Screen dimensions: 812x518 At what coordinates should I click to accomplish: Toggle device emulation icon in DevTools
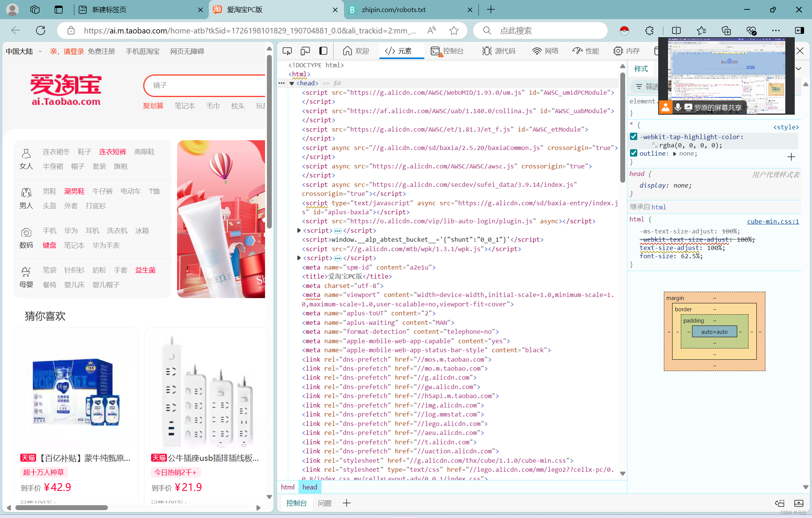point(305,51)
